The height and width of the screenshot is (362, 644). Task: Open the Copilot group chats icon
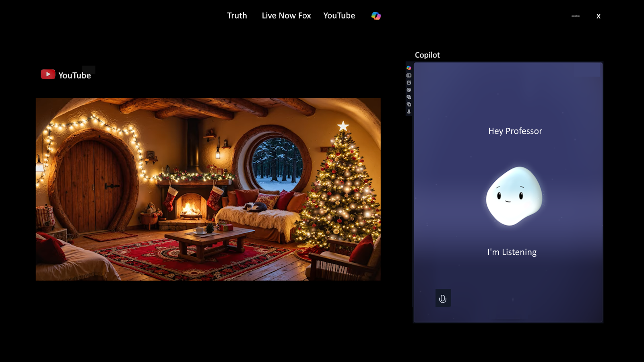click(x=409, y=96)
